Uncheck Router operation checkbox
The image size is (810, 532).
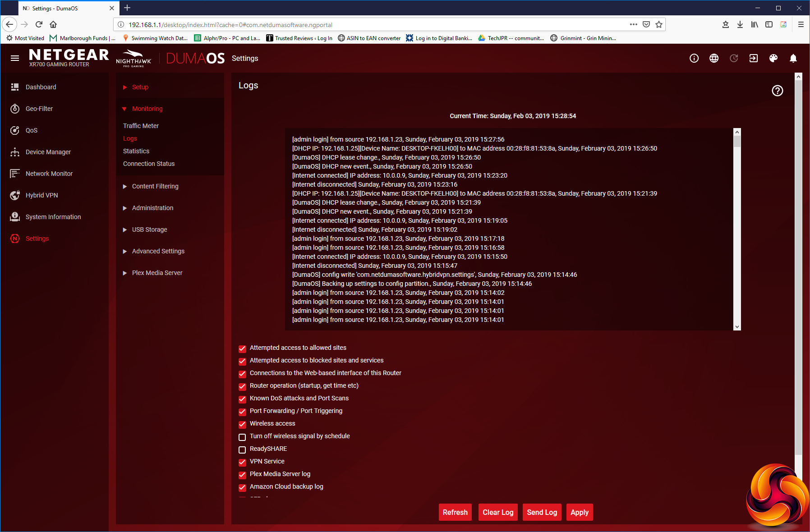[242, 386]
